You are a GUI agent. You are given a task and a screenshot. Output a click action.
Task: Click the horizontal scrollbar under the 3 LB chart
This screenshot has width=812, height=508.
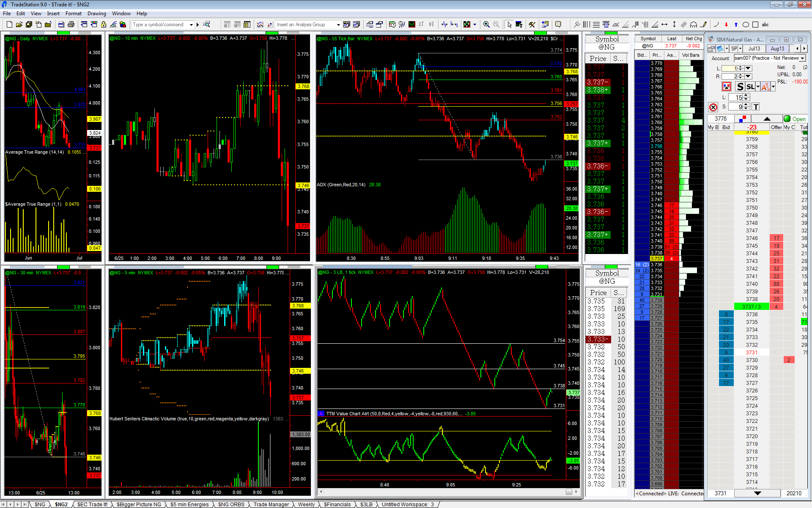[448, 491]
